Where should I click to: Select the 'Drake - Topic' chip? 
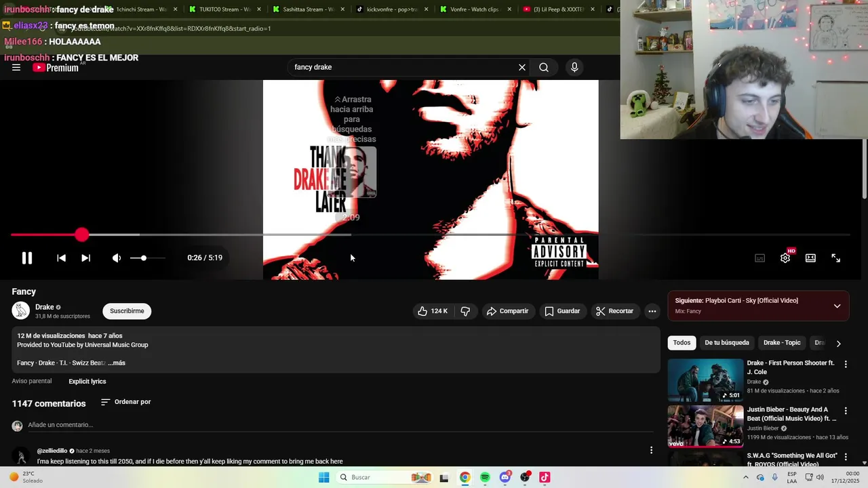782,343
